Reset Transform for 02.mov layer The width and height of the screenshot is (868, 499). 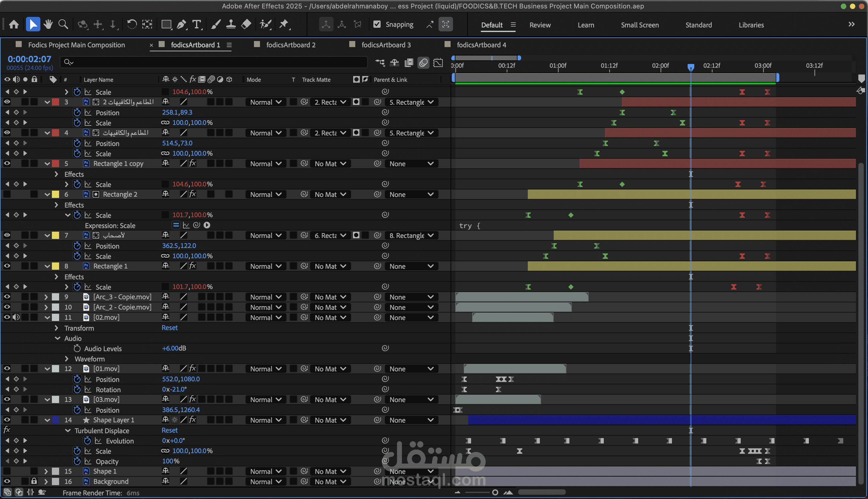pos(169,328)
